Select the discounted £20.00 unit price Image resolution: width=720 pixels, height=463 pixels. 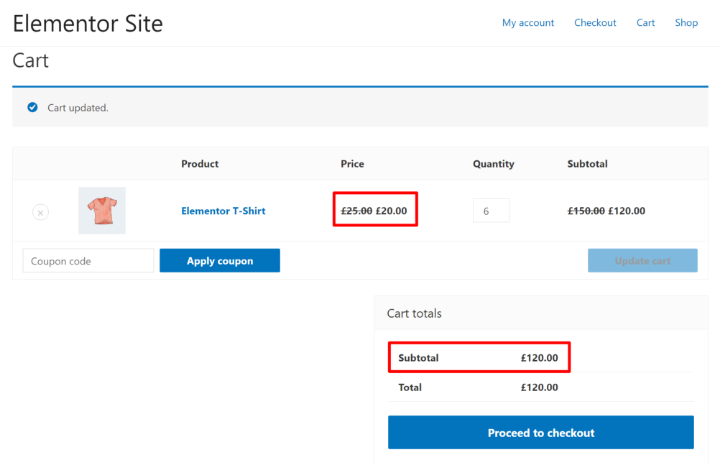(391, 211)
